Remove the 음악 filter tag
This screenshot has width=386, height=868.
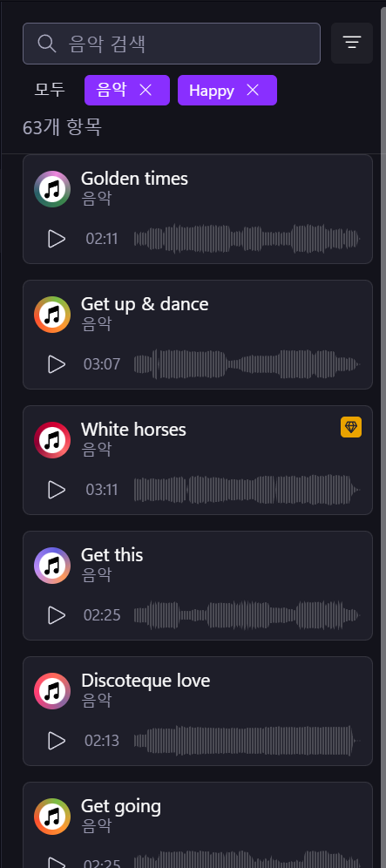pyautogui.click(x=146, y=91)
